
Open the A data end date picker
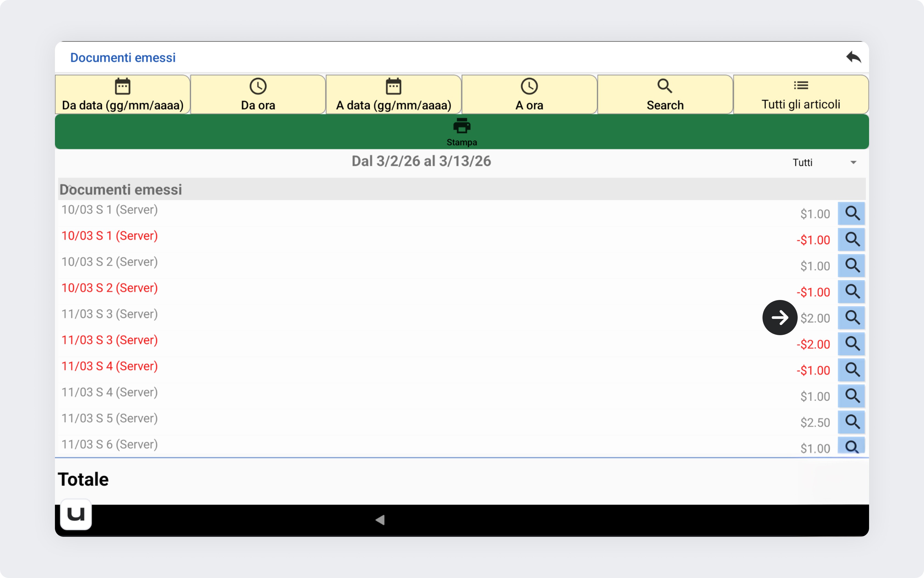[x=394, y=95]
